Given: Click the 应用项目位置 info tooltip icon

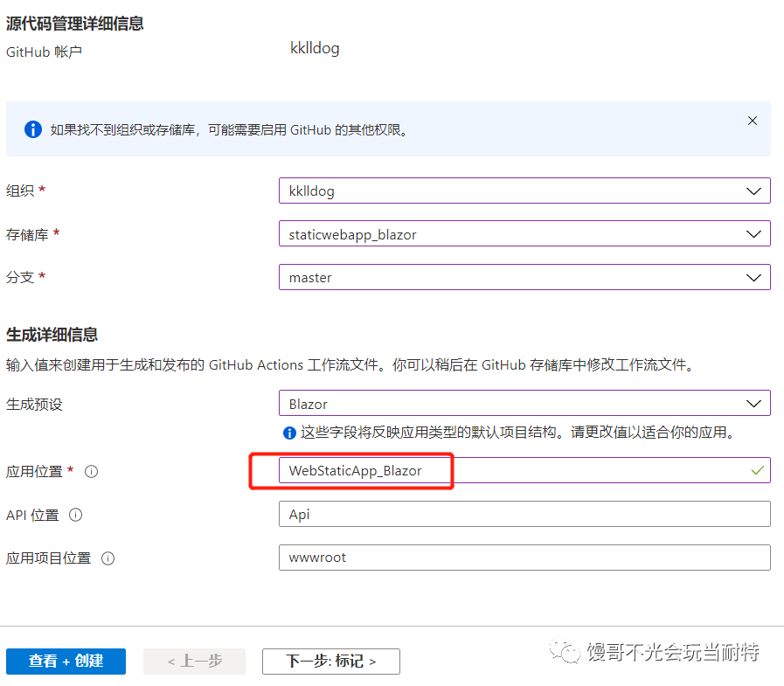Looking at the screenshot, I should 108,558.
